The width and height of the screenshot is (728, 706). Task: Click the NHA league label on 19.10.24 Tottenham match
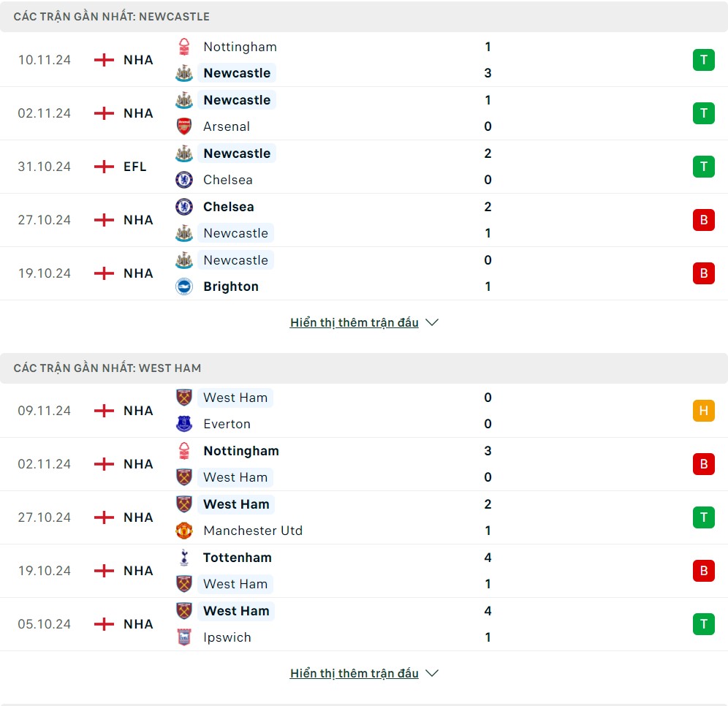[x=138, y=571]
